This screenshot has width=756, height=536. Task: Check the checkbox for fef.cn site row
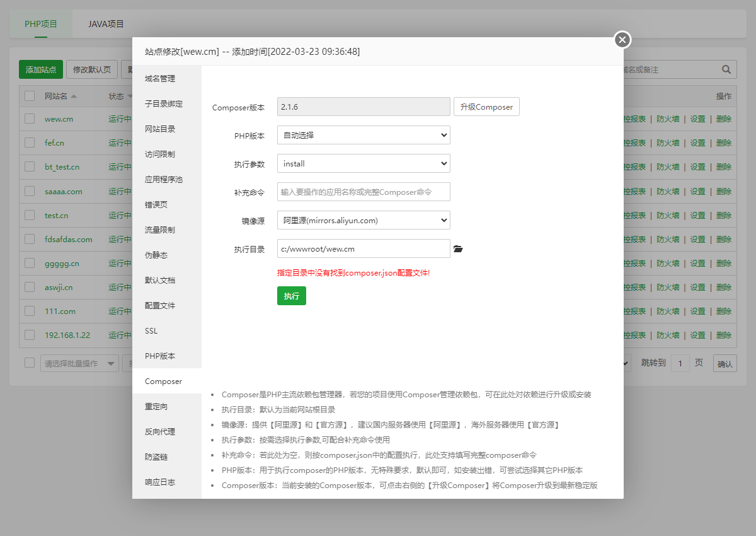[x=28, y=143]
